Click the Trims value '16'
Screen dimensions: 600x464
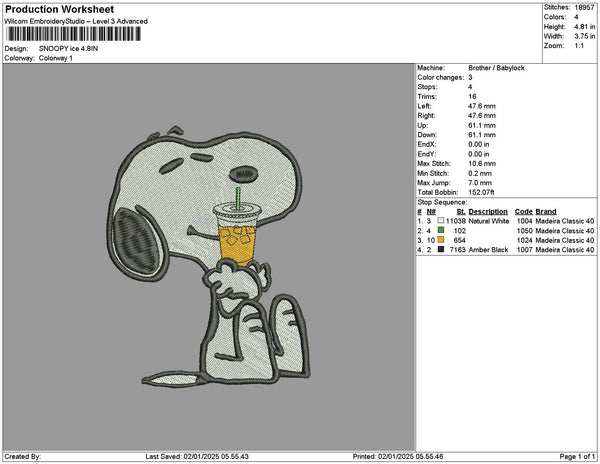[472, 97]
